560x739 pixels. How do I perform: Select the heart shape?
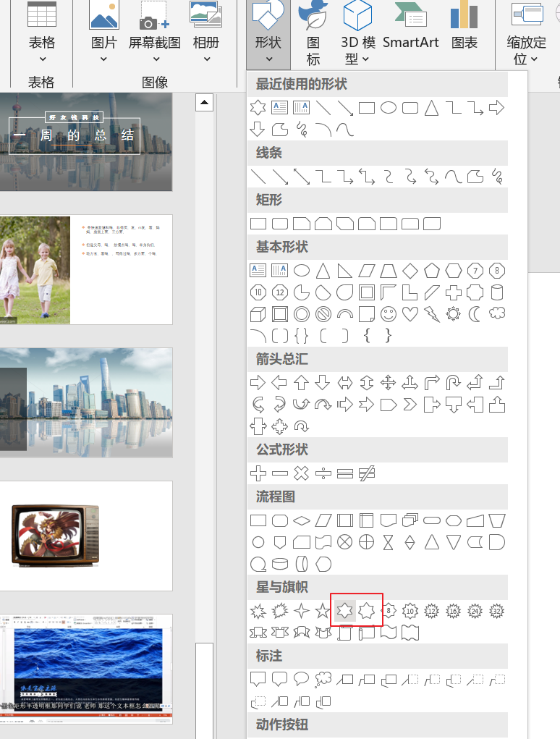point(410,314)
